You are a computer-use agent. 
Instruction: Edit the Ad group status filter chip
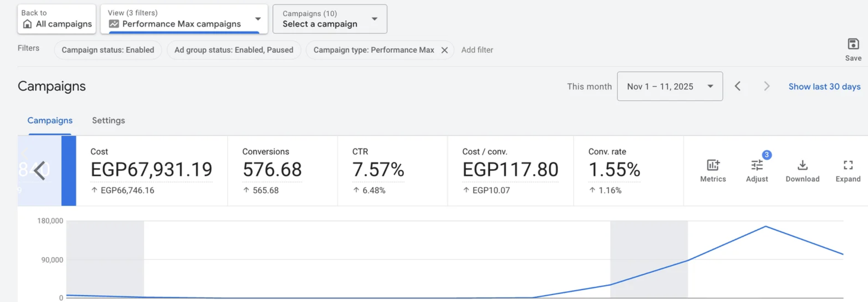click(234, 50)
